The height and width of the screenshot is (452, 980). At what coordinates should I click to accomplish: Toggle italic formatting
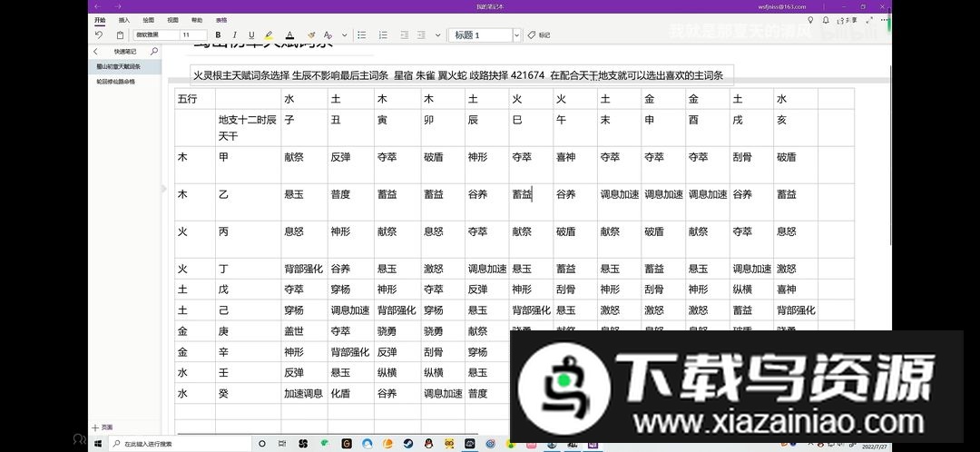(234, 35)
